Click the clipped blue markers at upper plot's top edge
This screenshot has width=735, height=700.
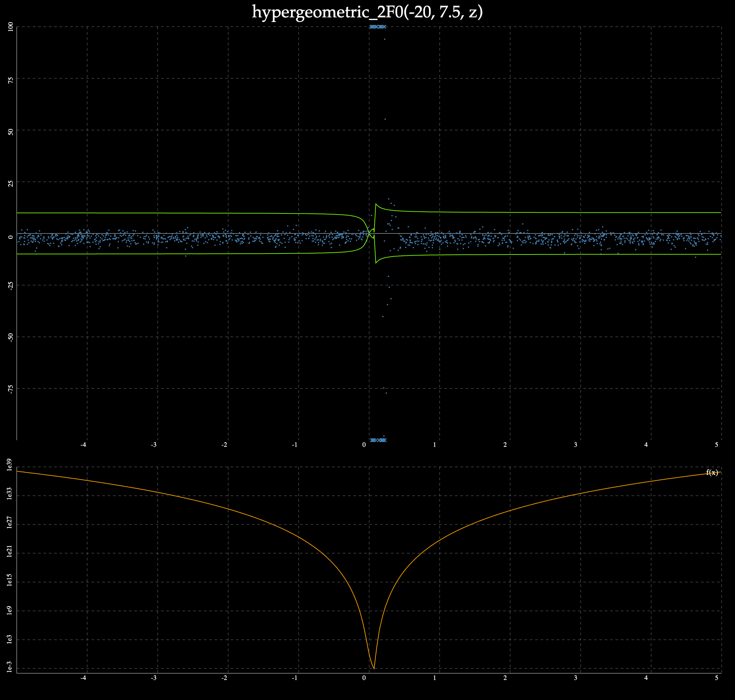[378, 27]
